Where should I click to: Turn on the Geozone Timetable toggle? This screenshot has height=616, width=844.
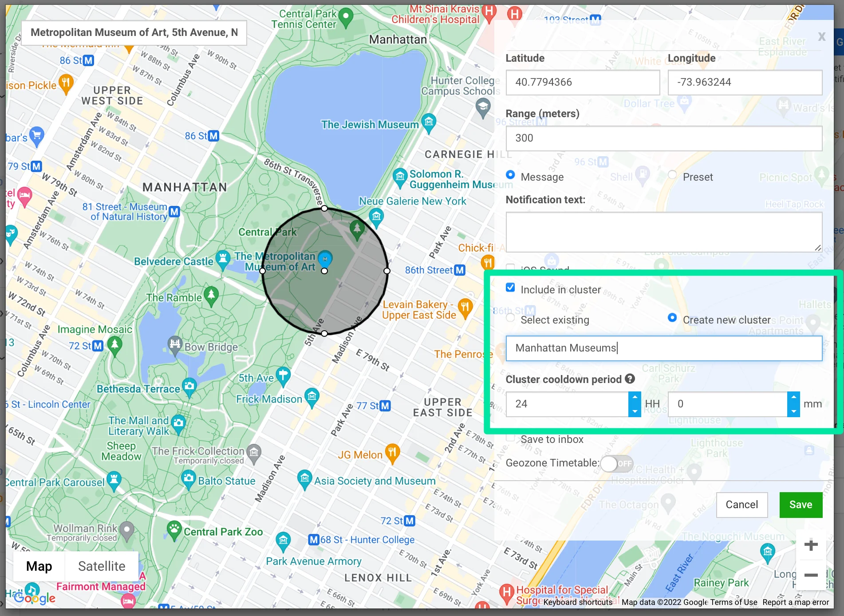point(616,463)
